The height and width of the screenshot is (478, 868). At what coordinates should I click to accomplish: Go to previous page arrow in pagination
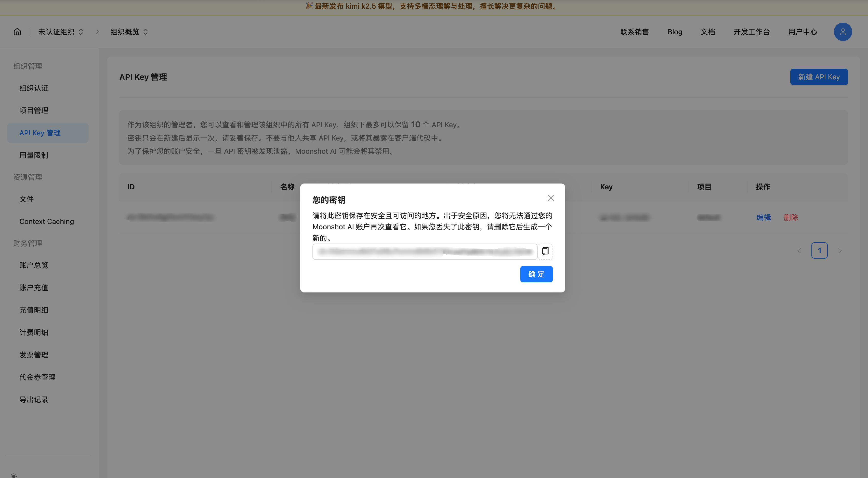(799, 251)
